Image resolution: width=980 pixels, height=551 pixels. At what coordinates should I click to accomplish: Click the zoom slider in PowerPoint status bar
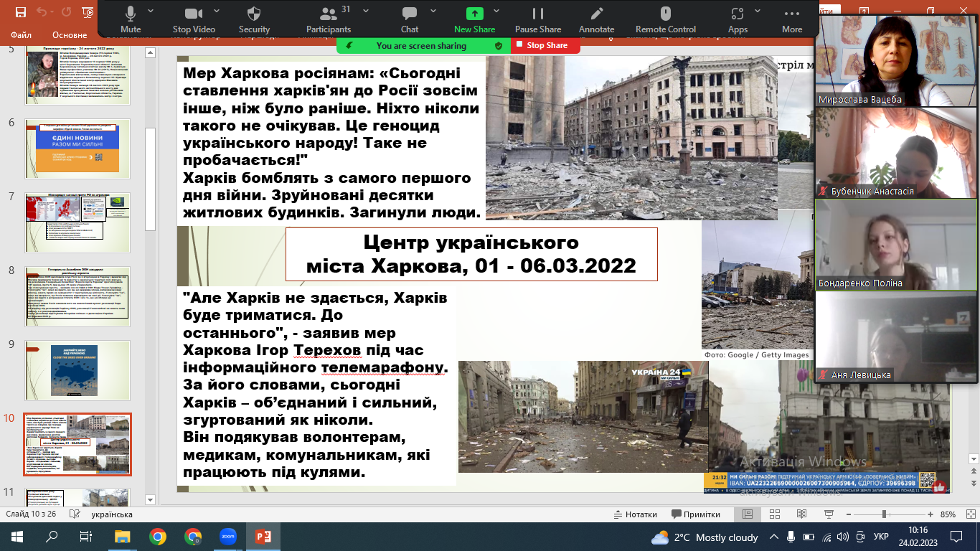(x=884, y=514)
